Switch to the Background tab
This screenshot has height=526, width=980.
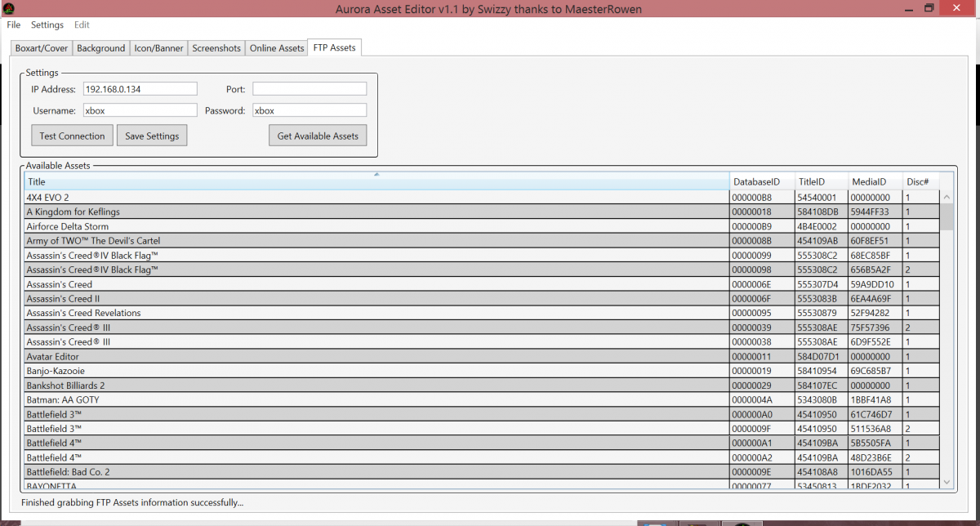(101, 48)
